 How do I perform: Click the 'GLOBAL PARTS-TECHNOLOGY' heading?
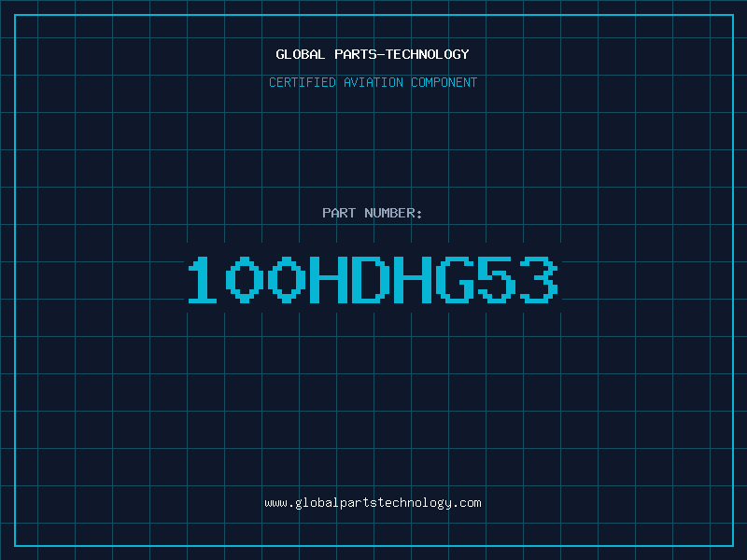point(373,54)
